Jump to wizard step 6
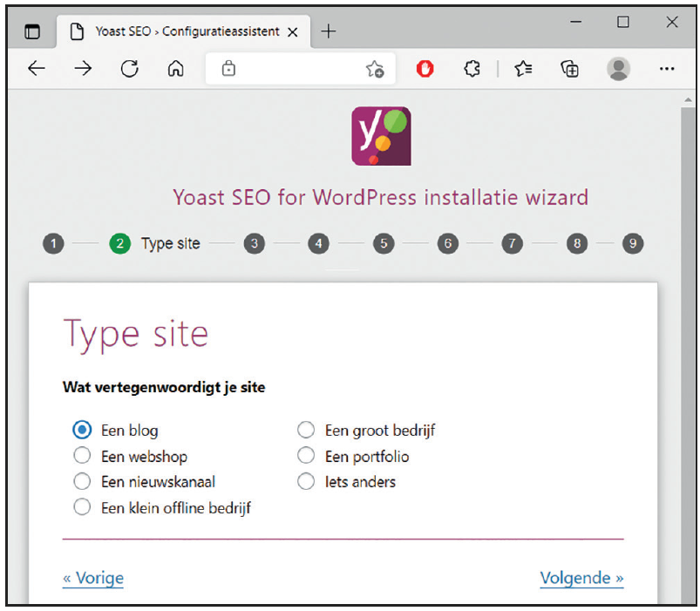 tap(448, 243)
